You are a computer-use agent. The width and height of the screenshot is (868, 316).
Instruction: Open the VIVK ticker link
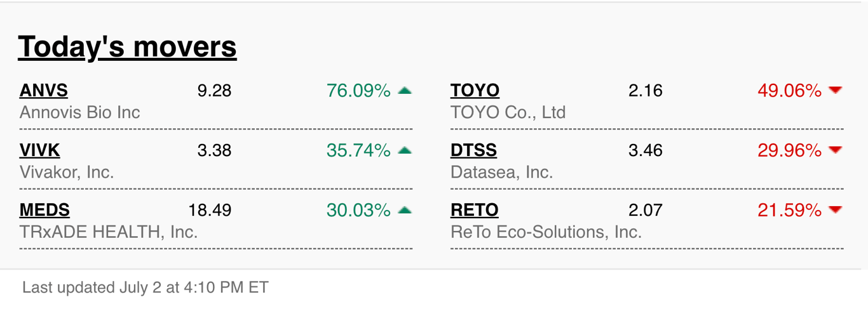(x=39, y=150)
